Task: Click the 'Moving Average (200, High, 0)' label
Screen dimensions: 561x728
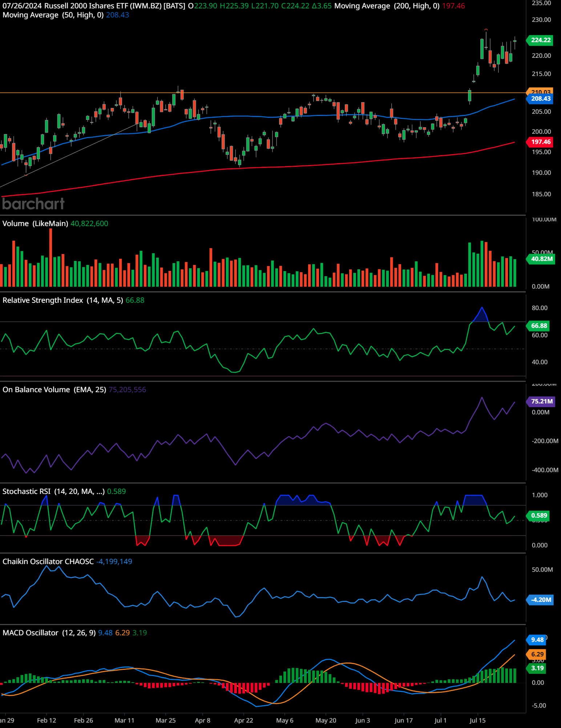Action: (x=387, y=6)
